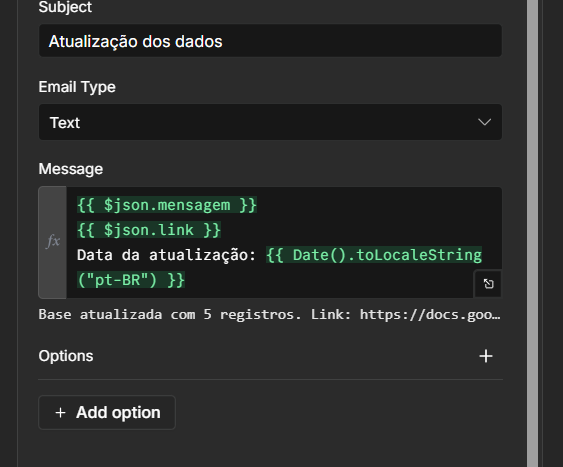Click the vertical scrollbar of the panel
The image size is (563, 467).
(x=532, y=233)
